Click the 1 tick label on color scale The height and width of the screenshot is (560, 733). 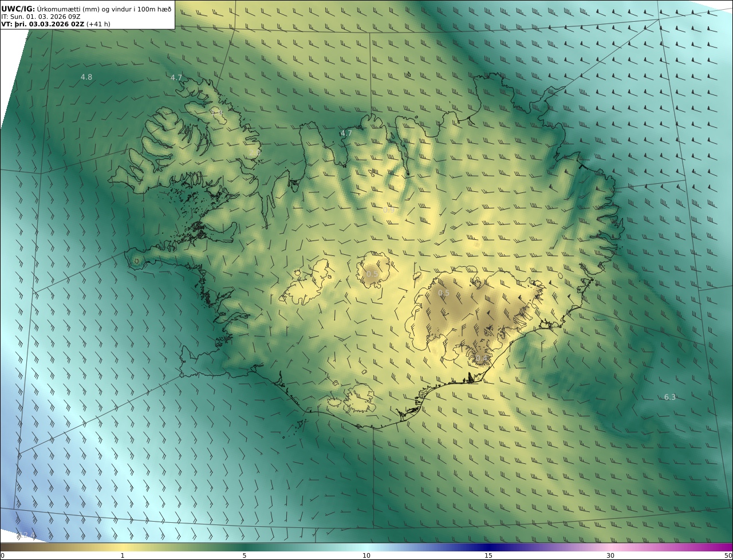click(x=123, y=555)
